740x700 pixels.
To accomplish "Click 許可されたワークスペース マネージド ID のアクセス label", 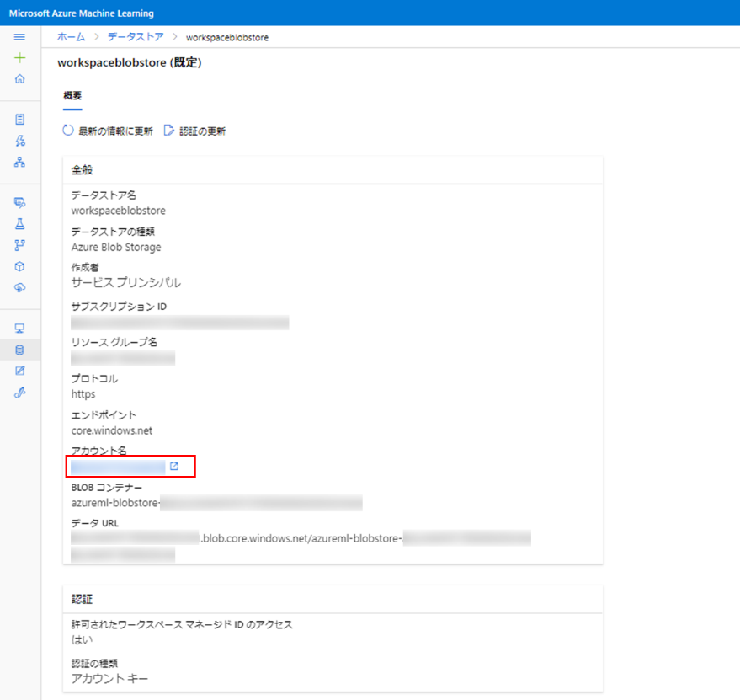I will pyautogui.click(x=182, y=624).
